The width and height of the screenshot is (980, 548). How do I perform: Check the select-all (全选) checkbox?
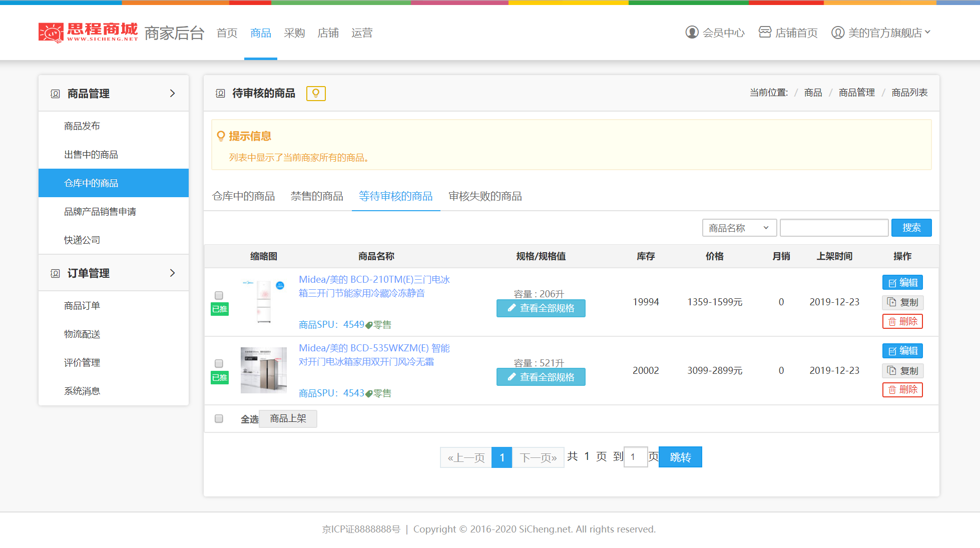click(219, 418)
